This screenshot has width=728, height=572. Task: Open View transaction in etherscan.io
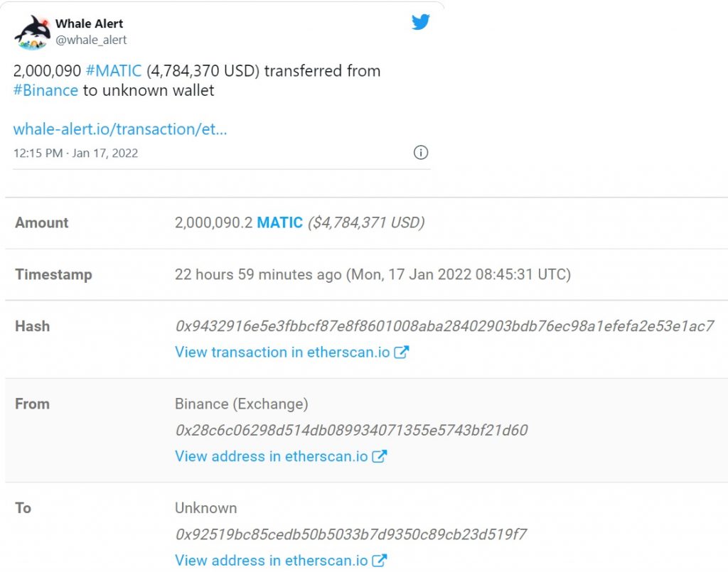(x=282, y=352)
